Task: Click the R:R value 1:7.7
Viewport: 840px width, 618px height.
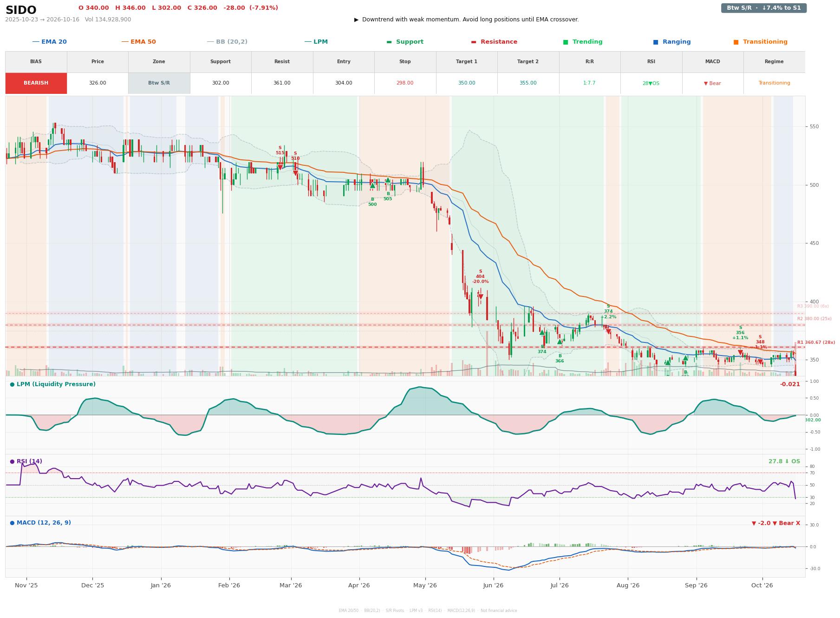Action: (x=589, y=83)
